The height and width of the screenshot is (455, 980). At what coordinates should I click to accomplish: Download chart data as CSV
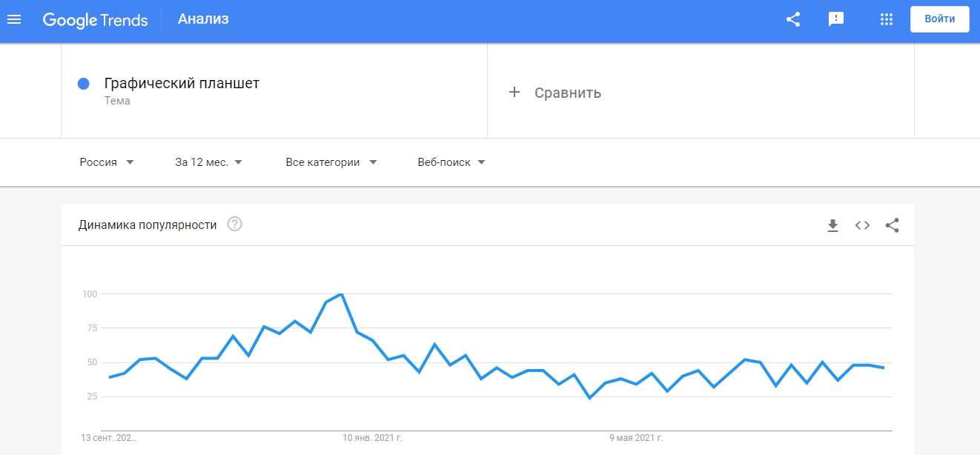pos(832,225)
